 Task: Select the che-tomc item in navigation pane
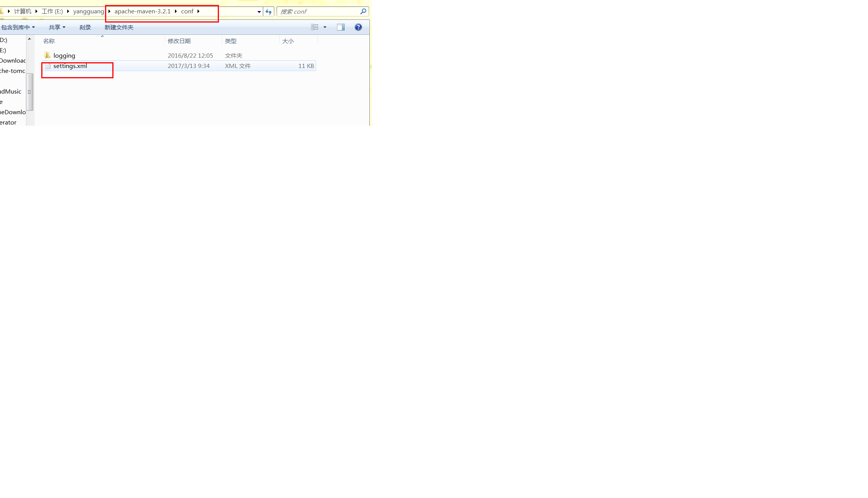coord(13,71)
